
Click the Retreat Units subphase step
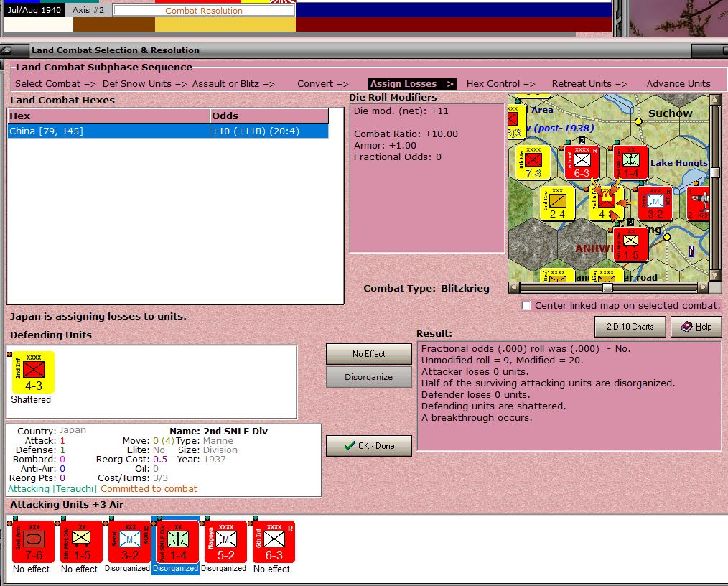coord(589,84)
